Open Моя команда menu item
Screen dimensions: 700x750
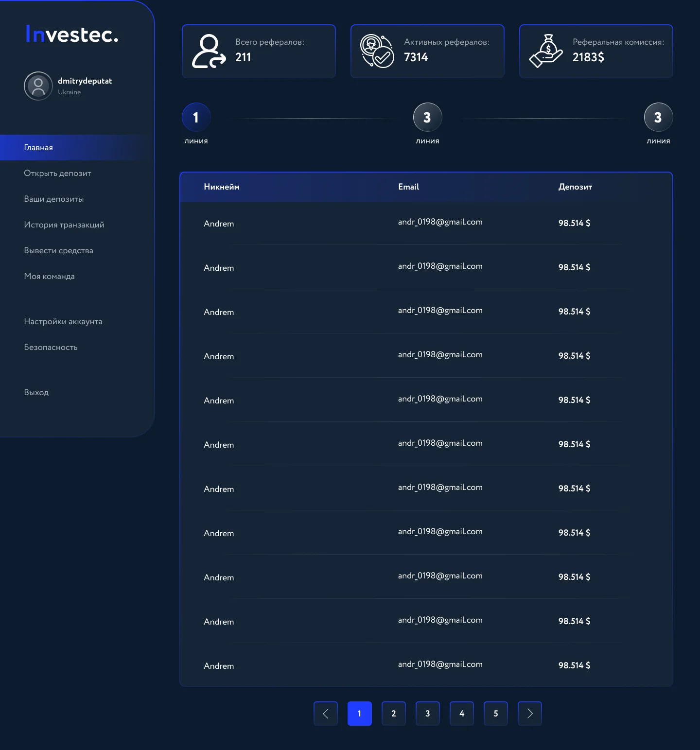click(49, 276)
